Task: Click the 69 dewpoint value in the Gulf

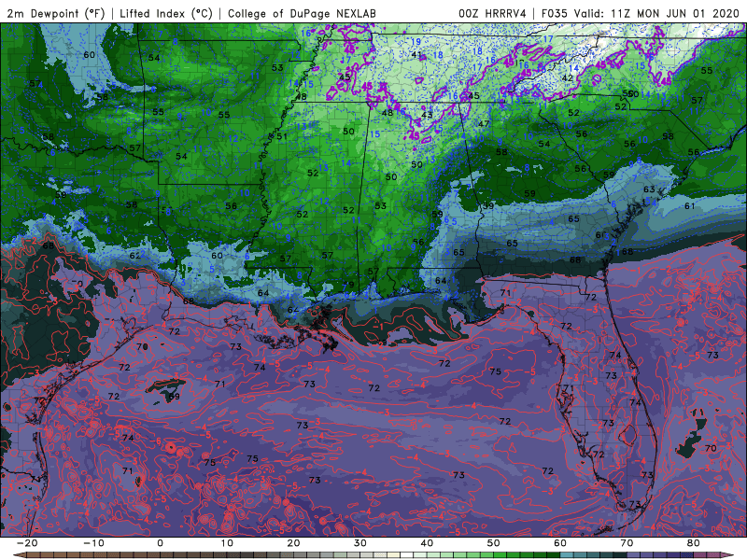Action: (175, 396)
